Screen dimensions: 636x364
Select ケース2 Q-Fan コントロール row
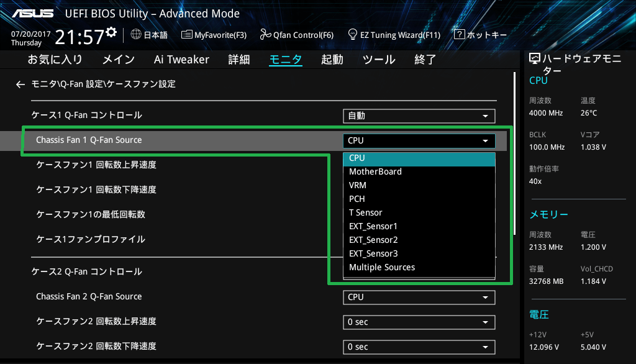coord(87,271)
